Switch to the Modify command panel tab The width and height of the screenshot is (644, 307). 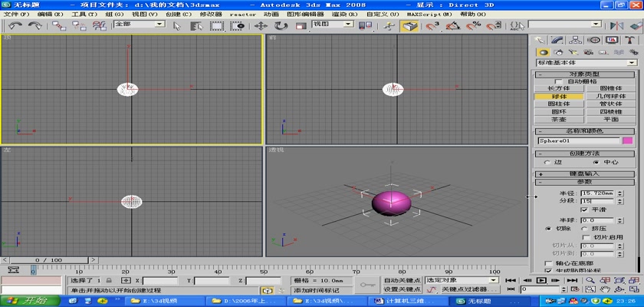click(x=557, y=40)
